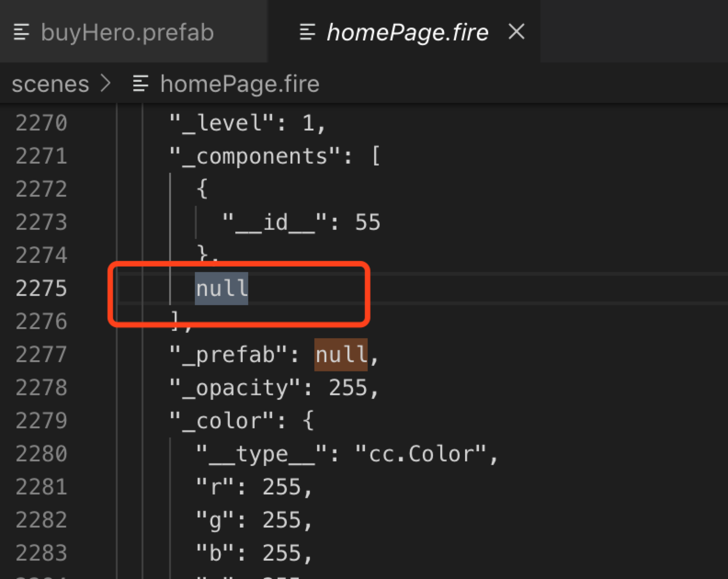Screen dimensions: 728x579
Task: Click the "__id__" value 55
Action: click(367, 222)
